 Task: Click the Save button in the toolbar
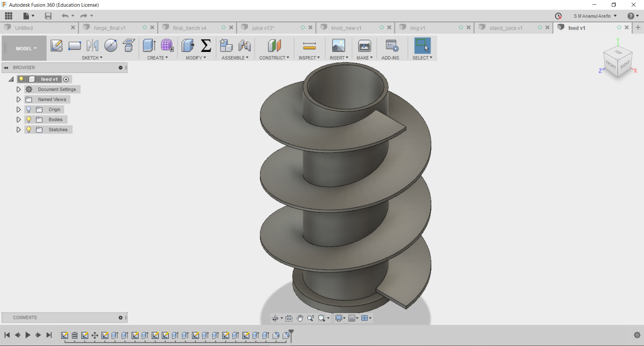pyautogui.click(x=48, y=16)
